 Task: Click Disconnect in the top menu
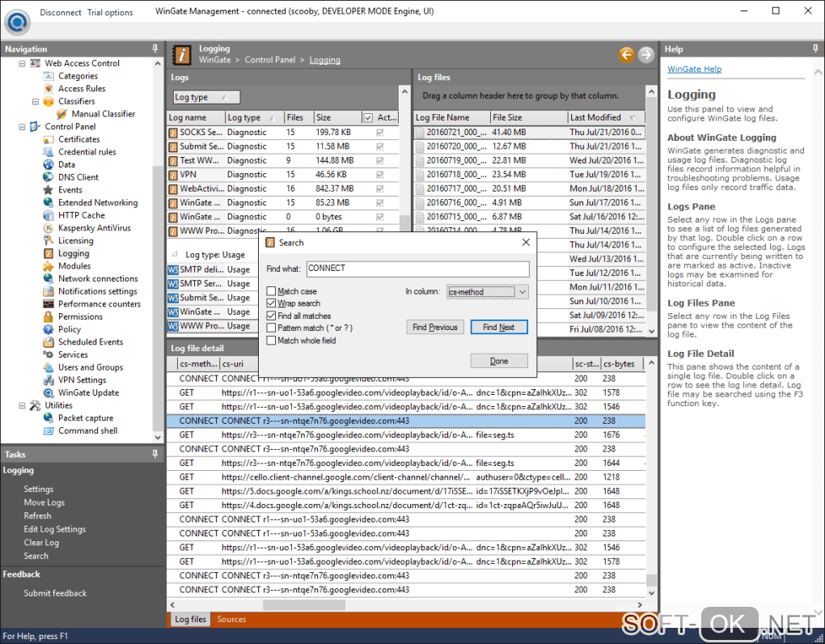[x=61, y=12]
